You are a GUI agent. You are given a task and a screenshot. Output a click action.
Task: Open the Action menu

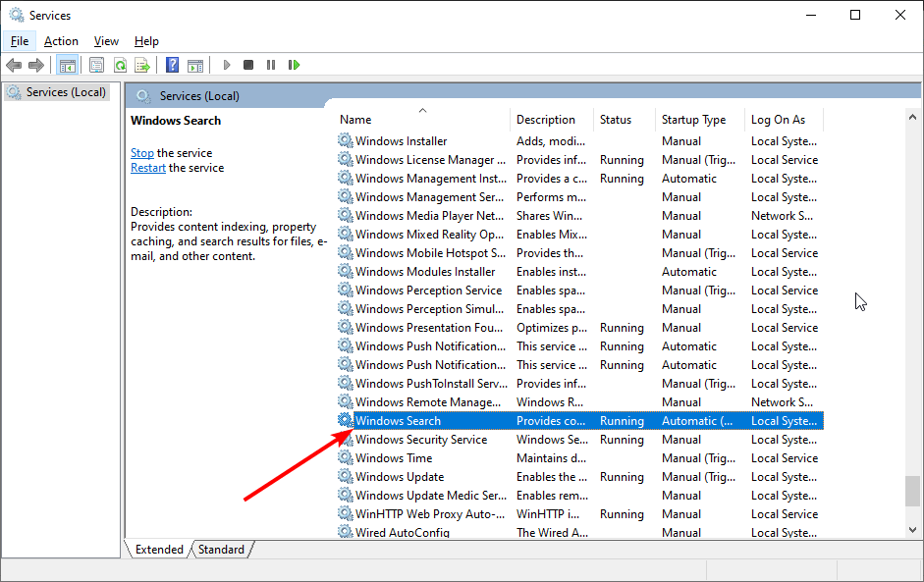click(61, 40)
